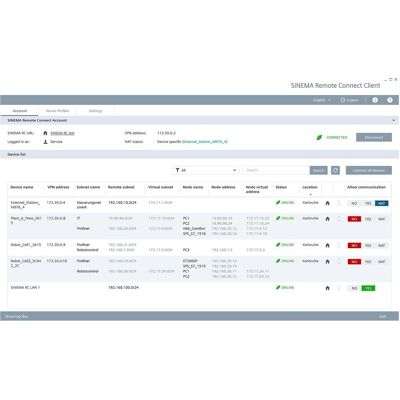
Task: Click home icon in Robot_Cell2 row
Action: click(x=327, y=262)
